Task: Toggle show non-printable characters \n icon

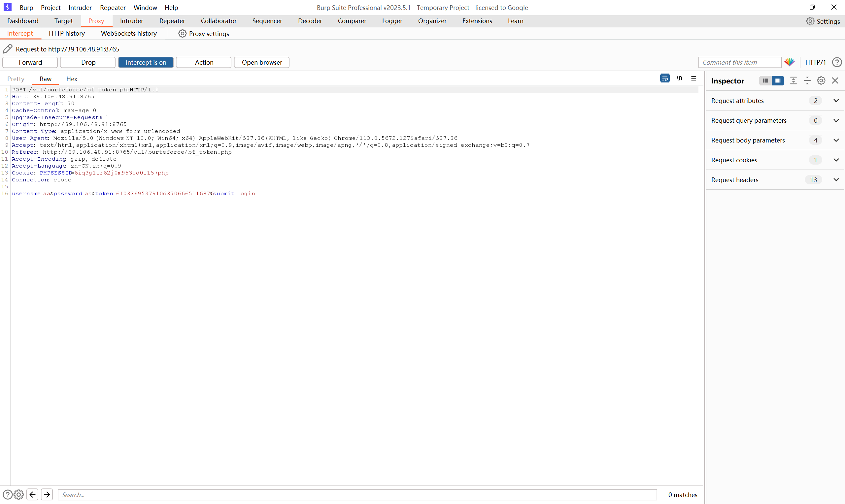Action: [x=679, y=79]
